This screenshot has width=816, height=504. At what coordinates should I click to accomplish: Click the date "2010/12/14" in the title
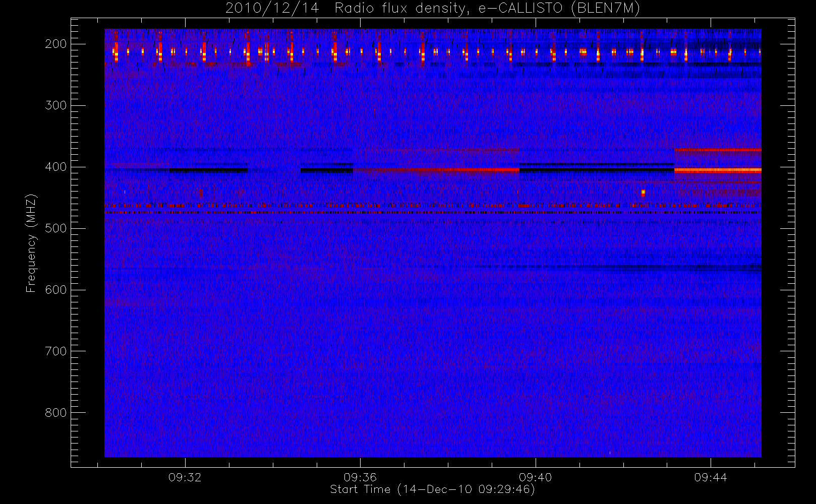272,9
